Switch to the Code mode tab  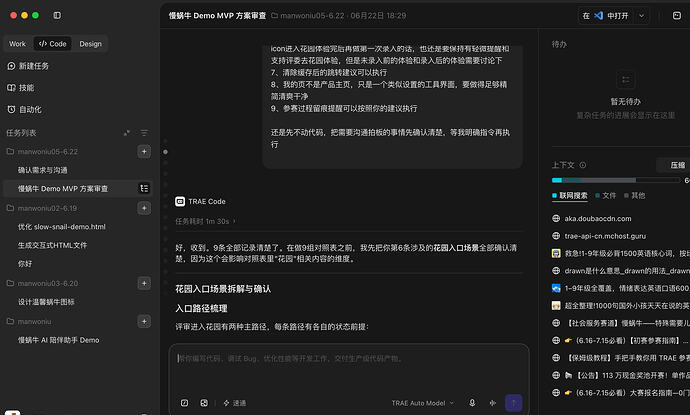[x=52, y=44]
